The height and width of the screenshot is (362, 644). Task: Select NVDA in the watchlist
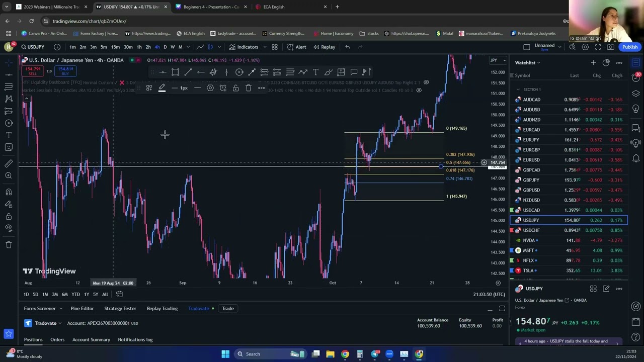pyautogui.click(x=569, y=240)
